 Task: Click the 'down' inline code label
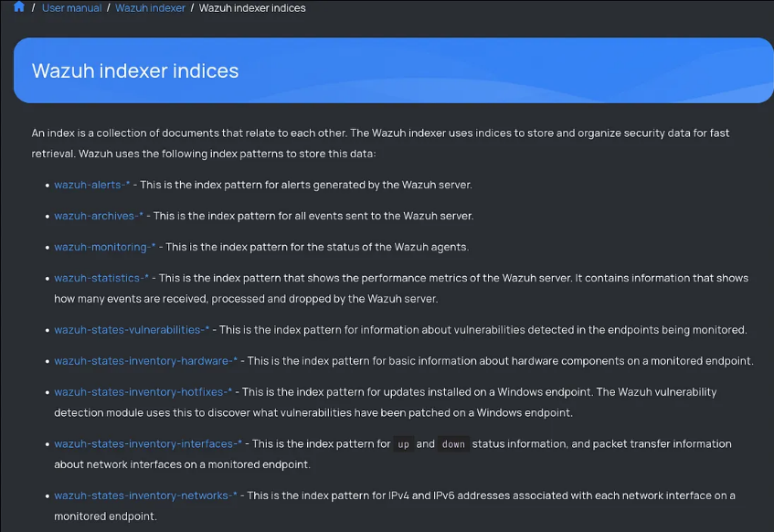pos(453,444)
